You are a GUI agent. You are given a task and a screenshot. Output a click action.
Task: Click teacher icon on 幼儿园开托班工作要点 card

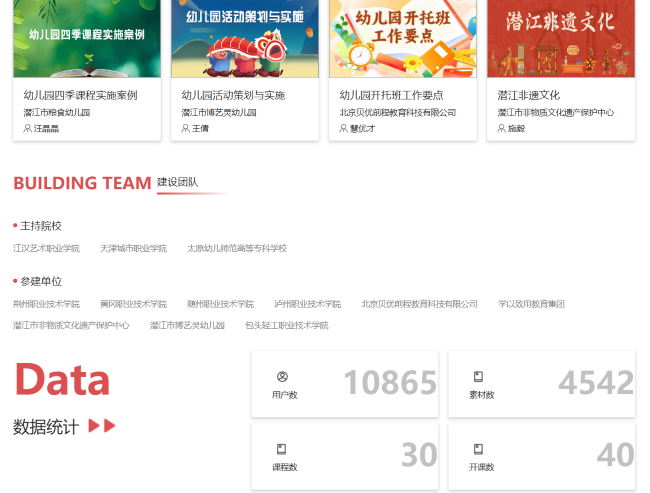[344, 129]
